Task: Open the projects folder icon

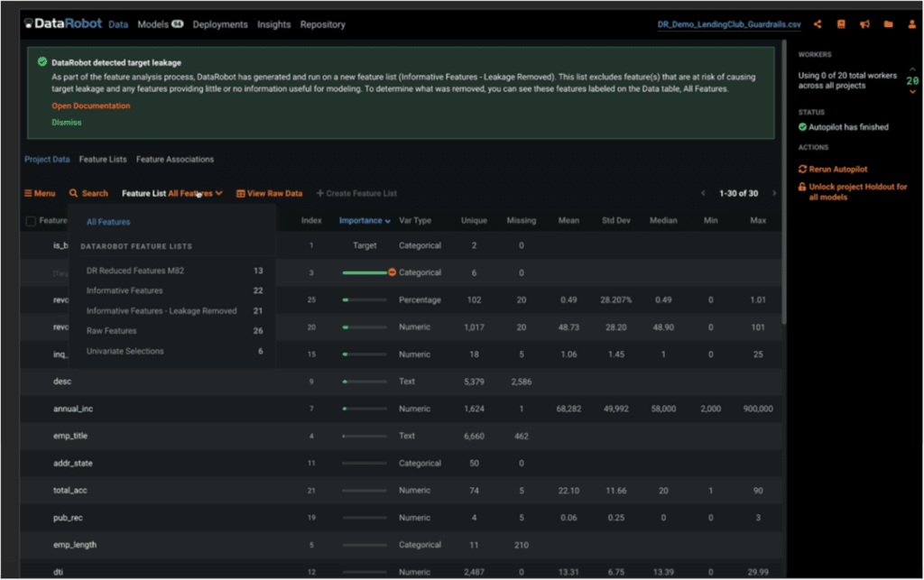Action: [888, 24]
